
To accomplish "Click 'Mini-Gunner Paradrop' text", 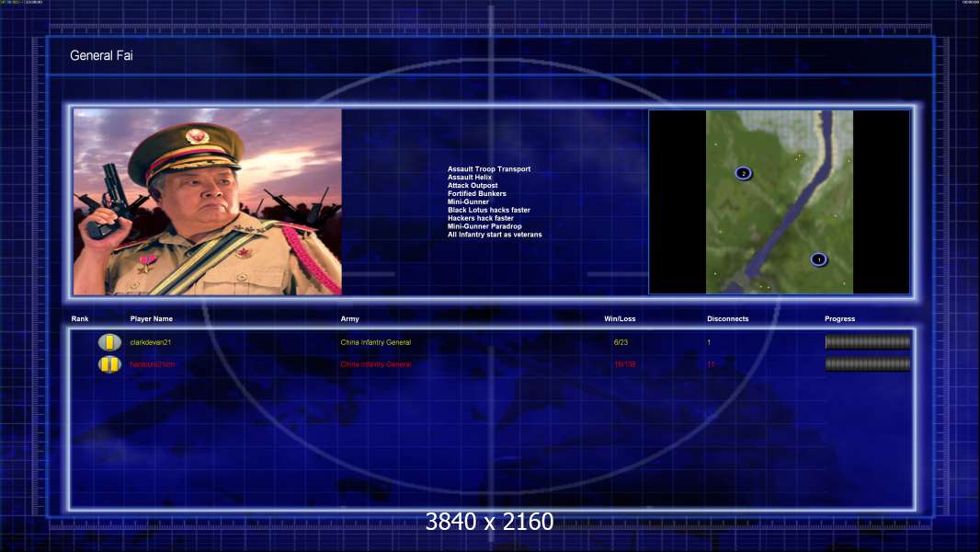I will click(x=484, y=225).
